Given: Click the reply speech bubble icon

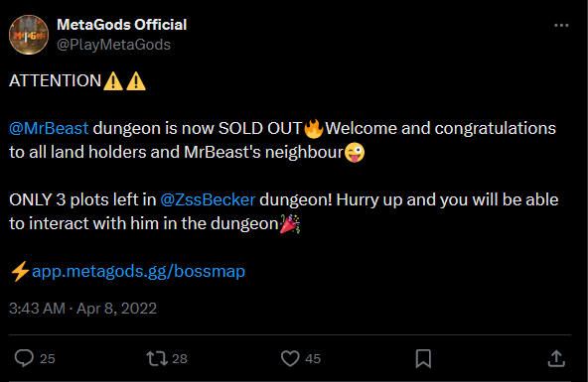Looking at the screenshot, I should click(x=24, y=358).
